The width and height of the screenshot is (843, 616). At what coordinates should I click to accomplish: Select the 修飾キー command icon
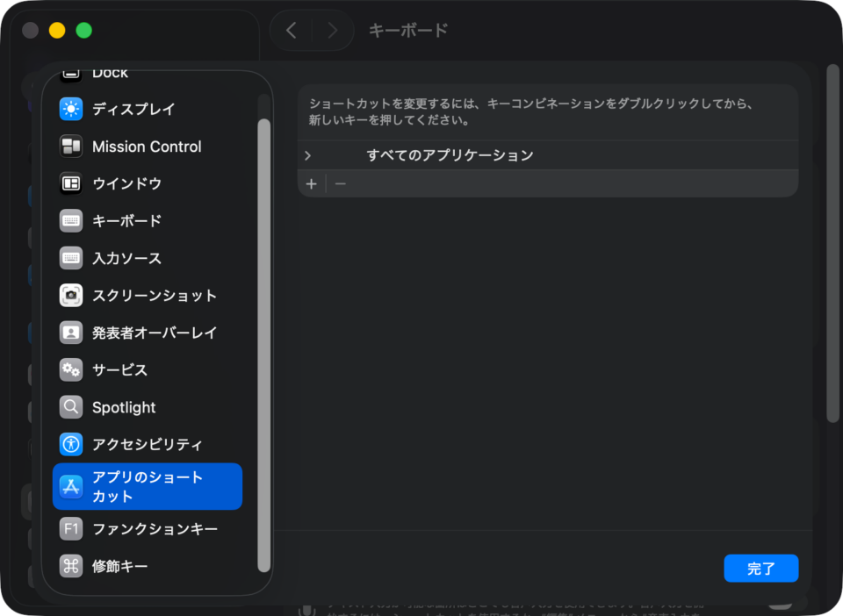click(71, 566)
